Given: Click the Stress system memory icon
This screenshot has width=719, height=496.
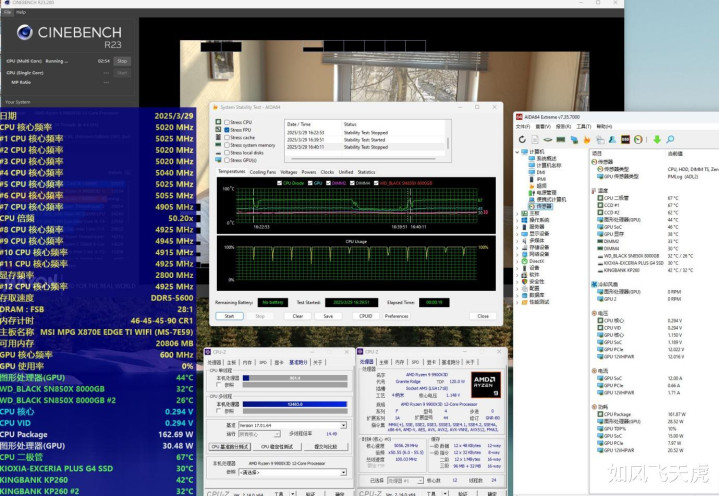Looking at the screenshot, I should coord(218,145).
